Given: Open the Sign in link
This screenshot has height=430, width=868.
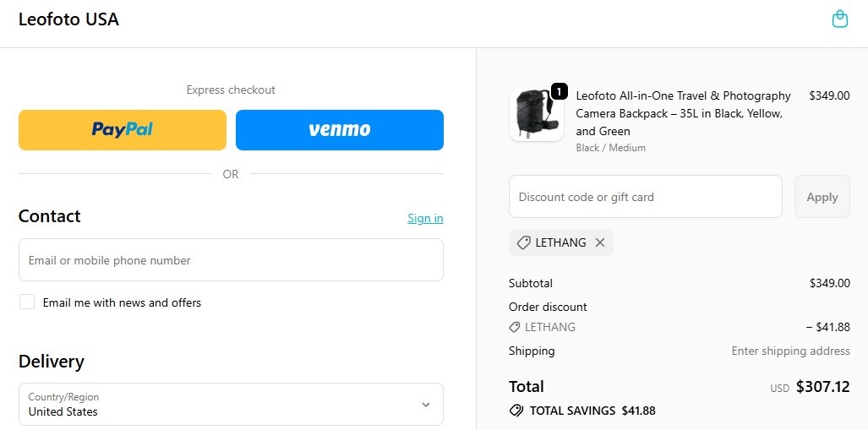Looking at the screenshot, I should [425, 219].
